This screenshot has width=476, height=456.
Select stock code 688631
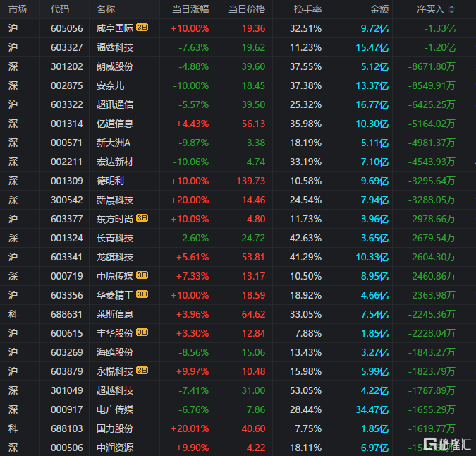coord(67,314)
